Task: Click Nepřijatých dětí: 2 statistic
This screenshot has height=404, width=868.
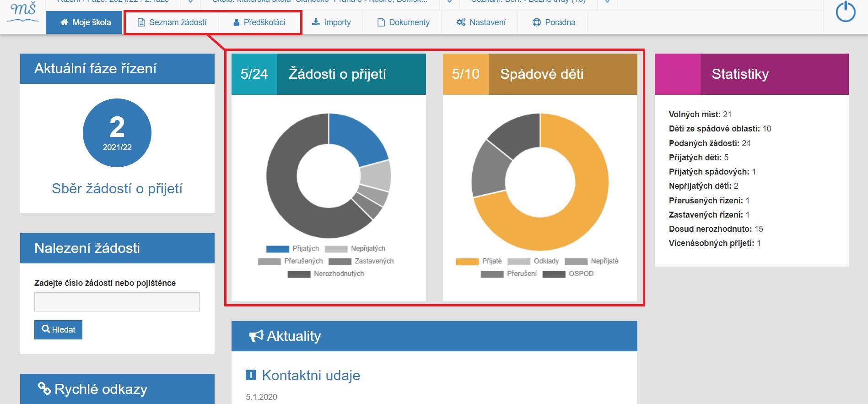Action: pos(704,186)
